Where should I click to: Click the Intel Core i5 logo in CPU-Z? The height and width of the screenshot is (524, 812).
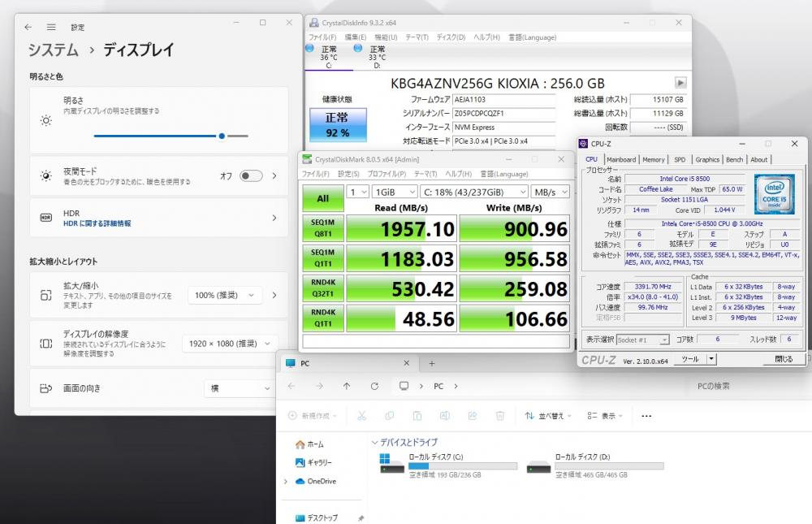point(774,194)
